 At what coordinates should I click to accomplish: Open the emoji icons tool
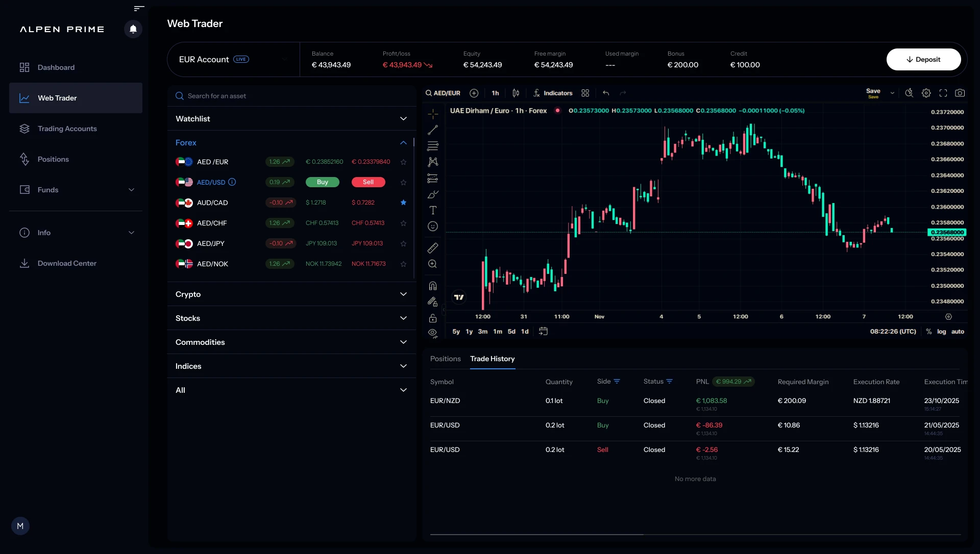433,226
